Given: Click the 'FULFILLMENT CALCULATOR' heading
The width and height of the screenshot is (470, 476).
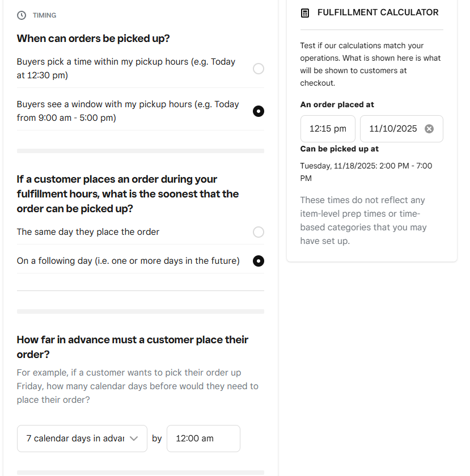Looking at the screenshot, I should point(378,12).
